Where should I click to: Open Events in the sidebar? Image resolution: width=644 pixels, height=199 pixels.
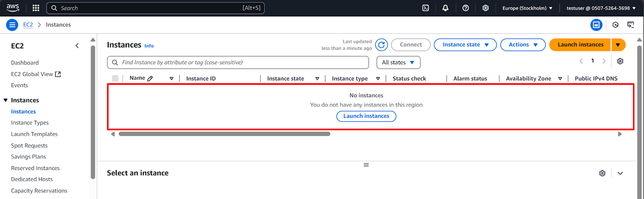point(19,85)
